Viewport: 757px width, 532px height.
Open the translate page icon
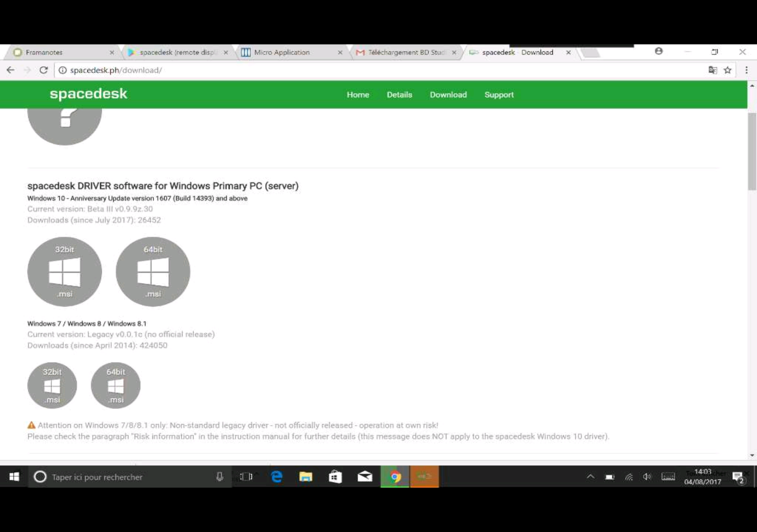coord(712,70)
